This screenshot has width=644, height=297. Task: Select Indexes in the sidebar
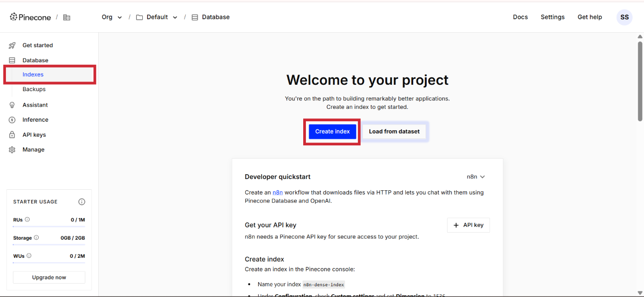pos(33,75)
